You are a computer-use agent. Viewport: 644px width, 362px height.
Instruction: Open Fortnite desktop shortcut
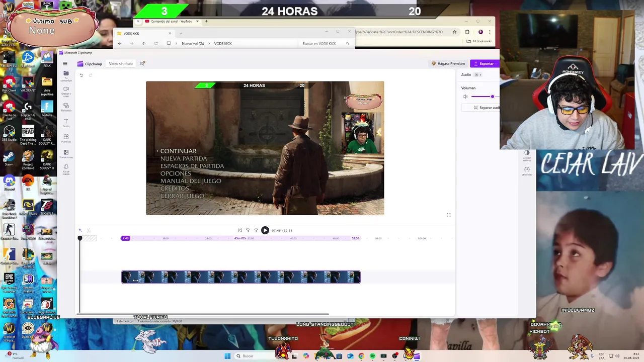[47, 108]
